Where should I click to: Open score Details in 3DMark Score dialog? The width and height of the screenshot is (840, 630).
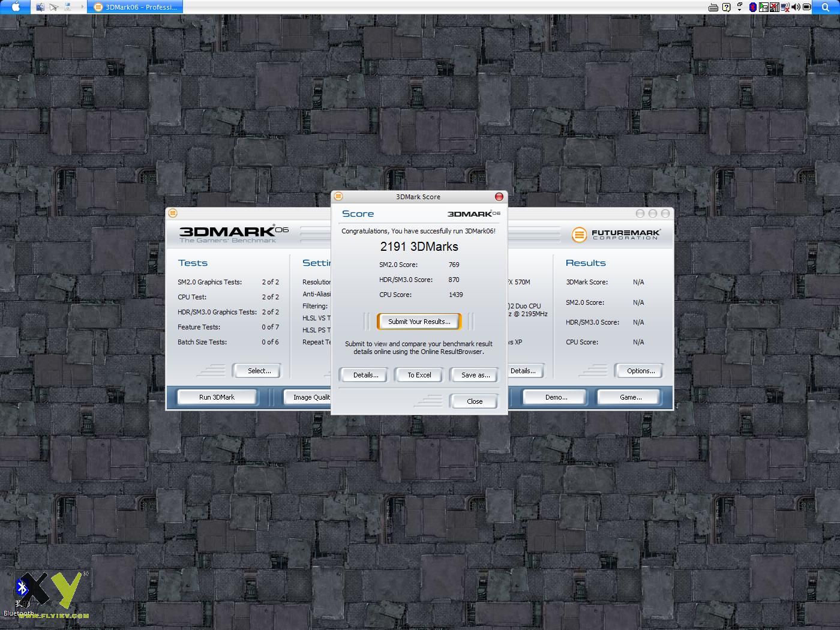tap(365, 375)
